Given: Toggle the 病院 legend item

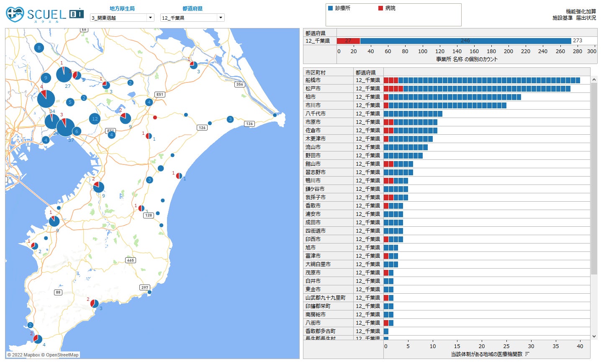Looking at the screenshot, I should (x=387, y=8).
